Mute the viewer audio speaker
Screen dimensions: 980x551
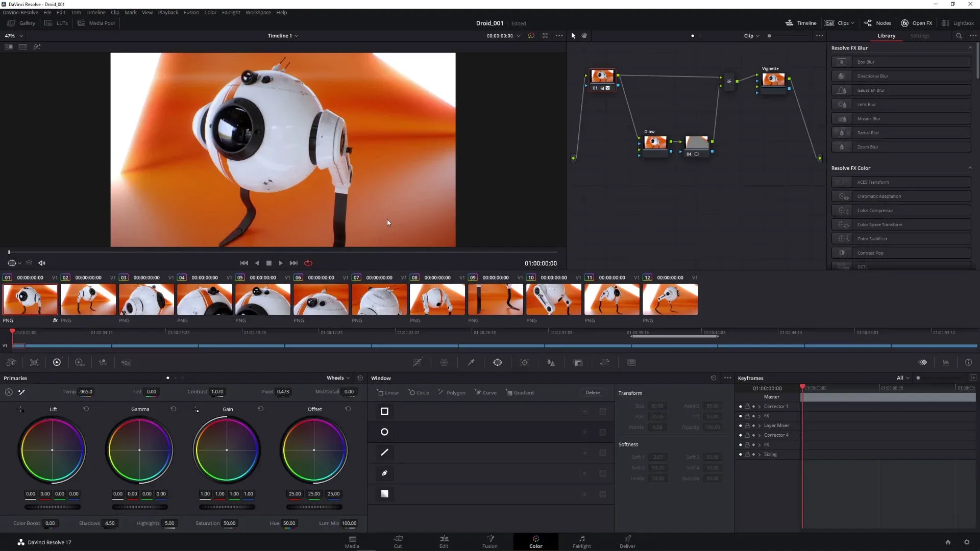(42, 263)
